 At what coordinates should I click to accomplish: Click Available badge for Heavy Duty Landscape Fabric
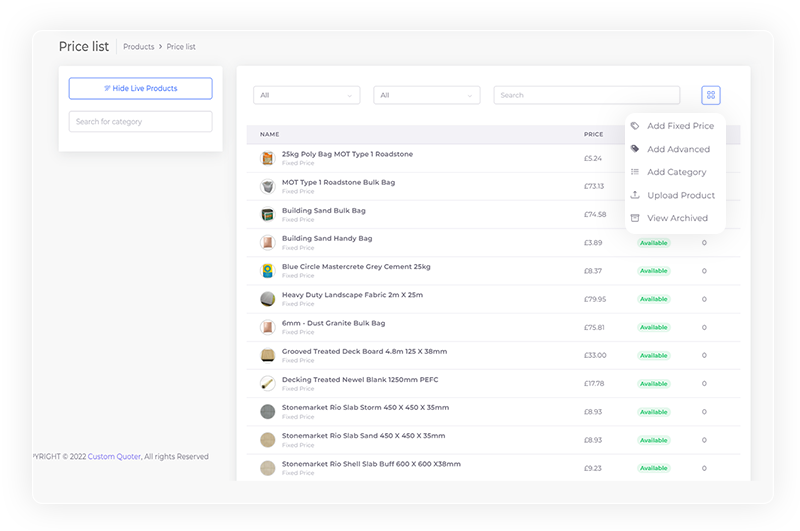point(654,299)
